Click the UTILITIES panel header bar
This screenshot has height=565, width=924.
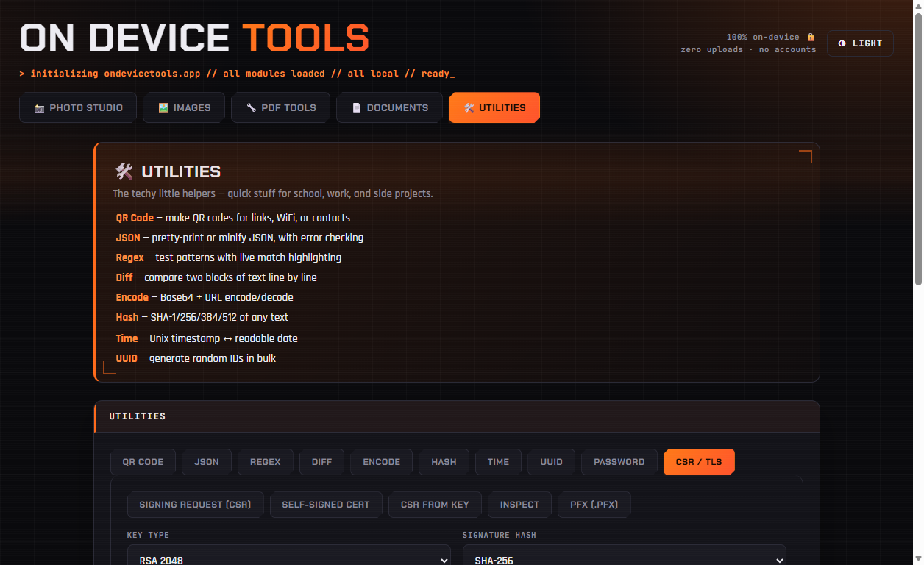tap(457, 416)
